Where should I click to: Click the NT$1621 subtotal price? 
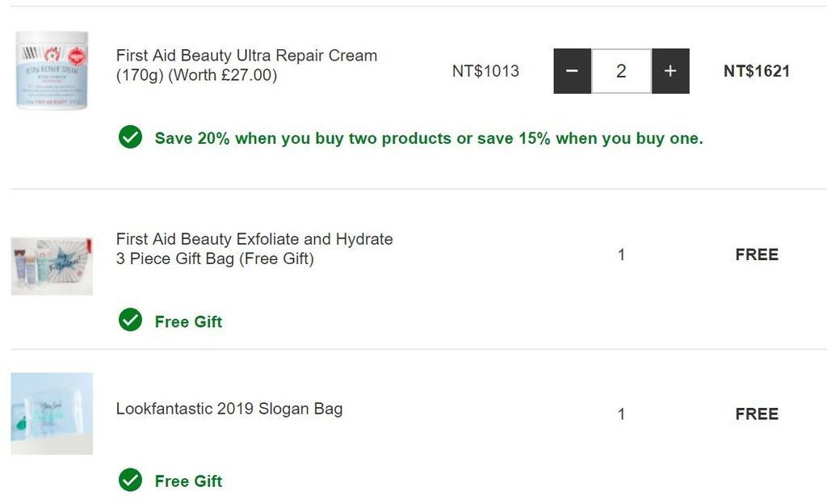coord(757,71)
